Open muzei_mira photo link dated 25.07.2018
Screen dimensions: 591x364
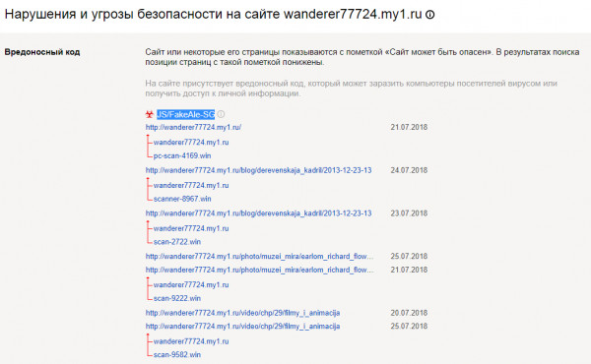coord(259,257)
